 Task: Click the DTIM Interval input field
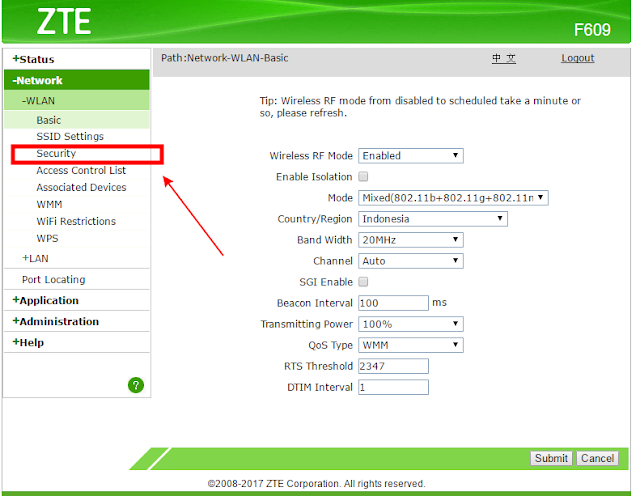(x=393, y=387)
